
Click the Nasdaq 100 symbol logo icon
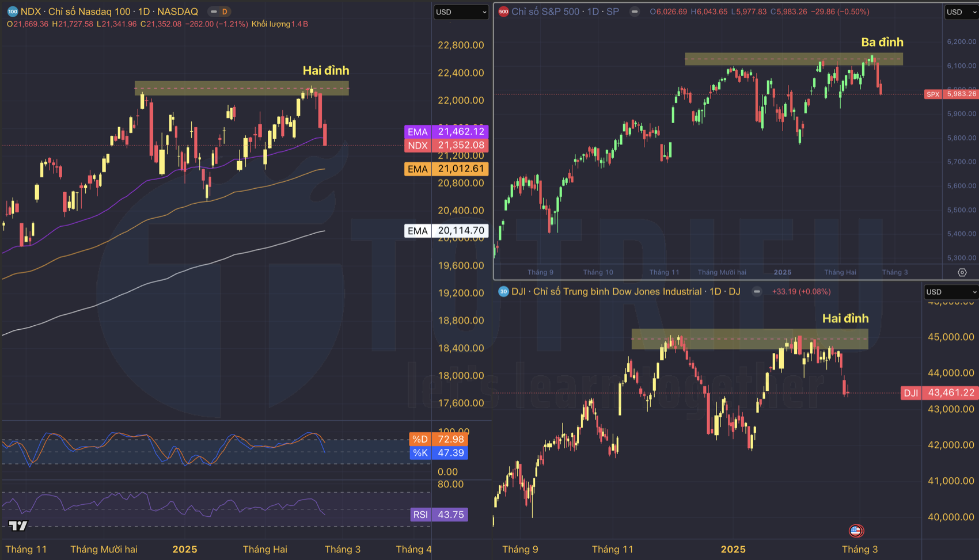tap(12, 12)
